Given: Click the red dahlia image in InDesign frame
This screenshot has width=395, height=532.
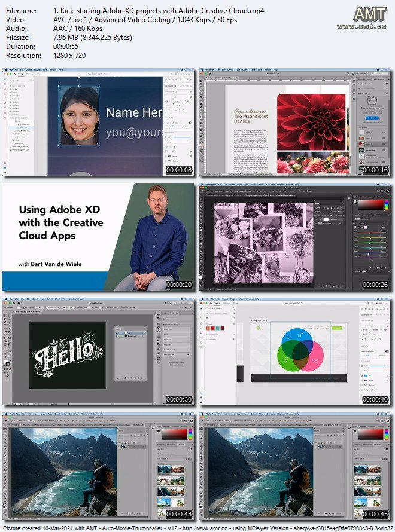Looking at the screenshot, I should click(x=311, y=121).
